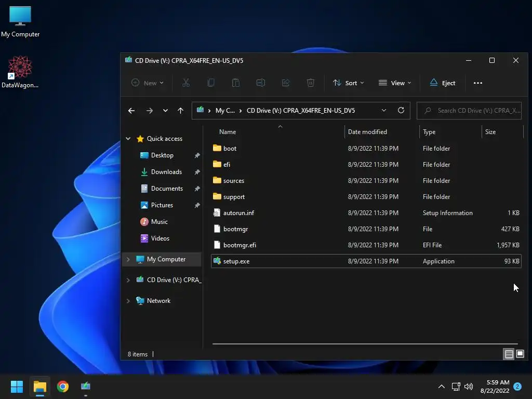This screenshot has height=399, width=532.
Task: Select the boot folder
Action: click(x=366, y=148)
